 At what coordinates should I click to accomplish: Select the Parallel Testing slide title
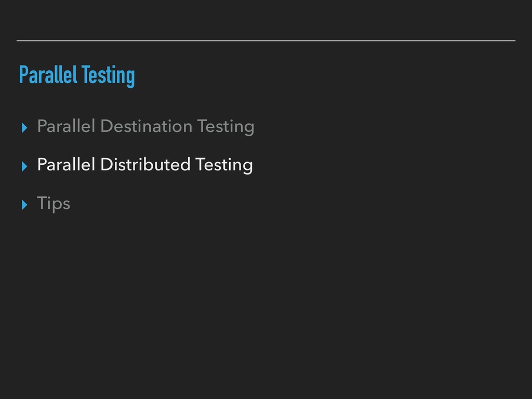tap(77, 76)
